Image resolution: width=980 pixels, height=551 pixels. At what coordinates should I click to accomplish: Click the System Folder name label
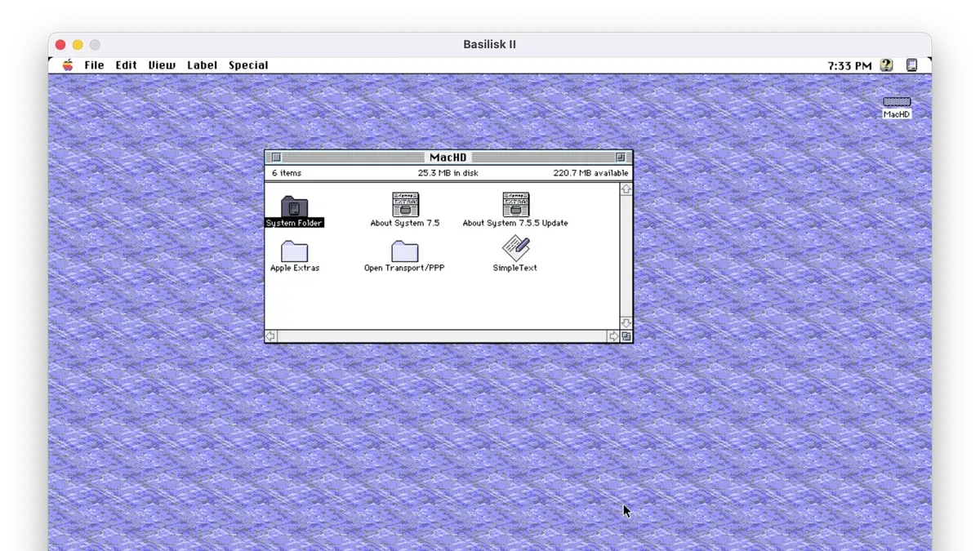point(294,223)
